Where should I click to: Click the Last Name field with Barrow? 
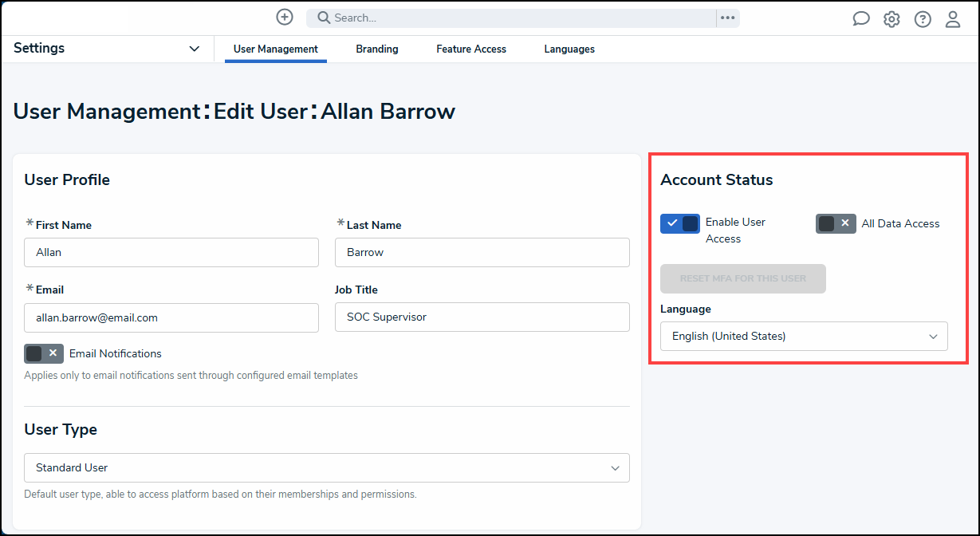(x=482, y=252)
